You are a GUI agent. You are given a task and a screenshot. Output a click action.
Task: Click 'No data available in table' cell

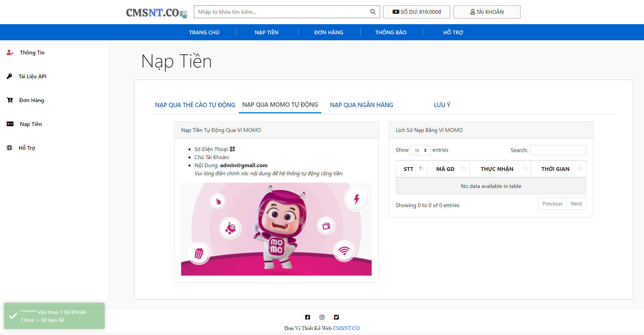(491, 186)
